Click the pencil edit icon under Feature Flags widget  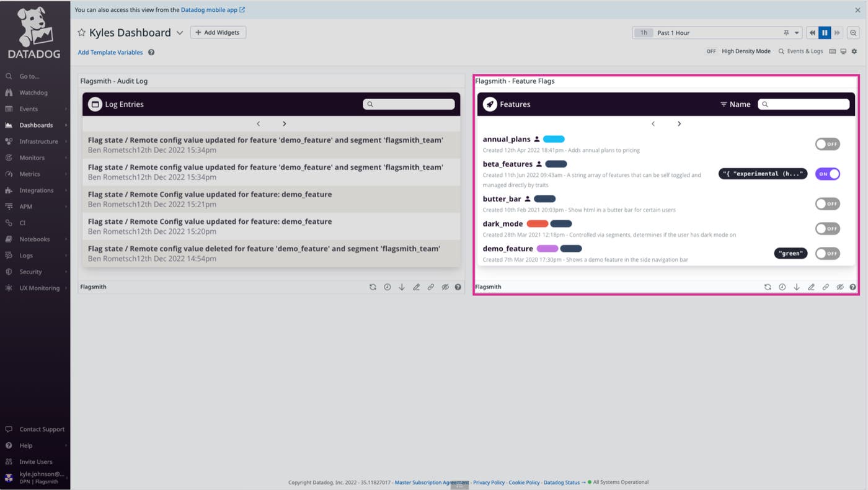coord(811,287)
